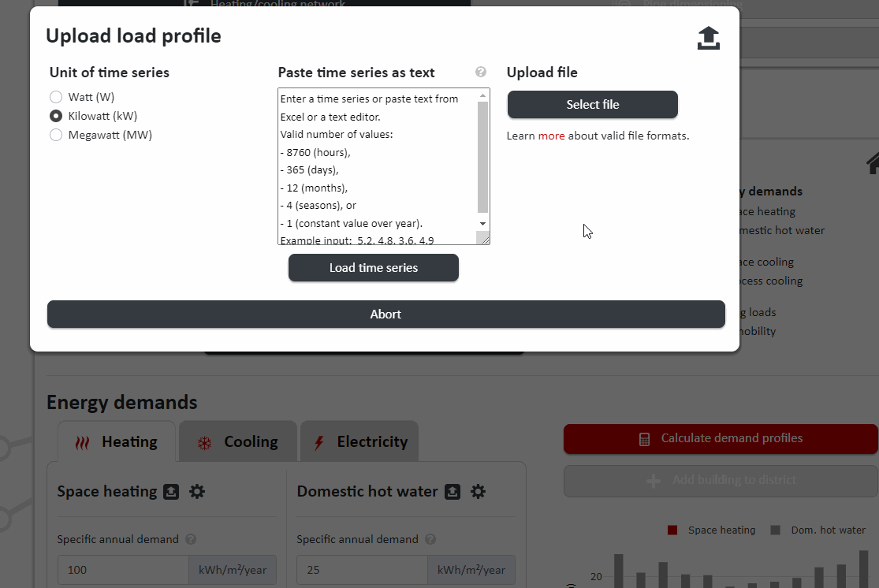
Task: Select the Kilowatt (kW) unit option
Action: tap(56, 115)
